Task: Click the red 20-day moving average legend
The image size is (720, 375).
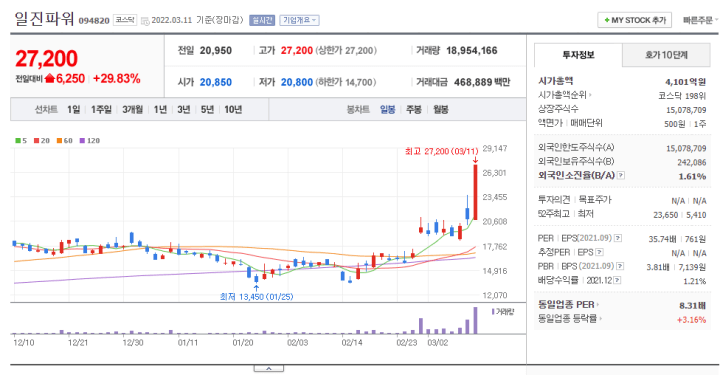Action: 42,141
